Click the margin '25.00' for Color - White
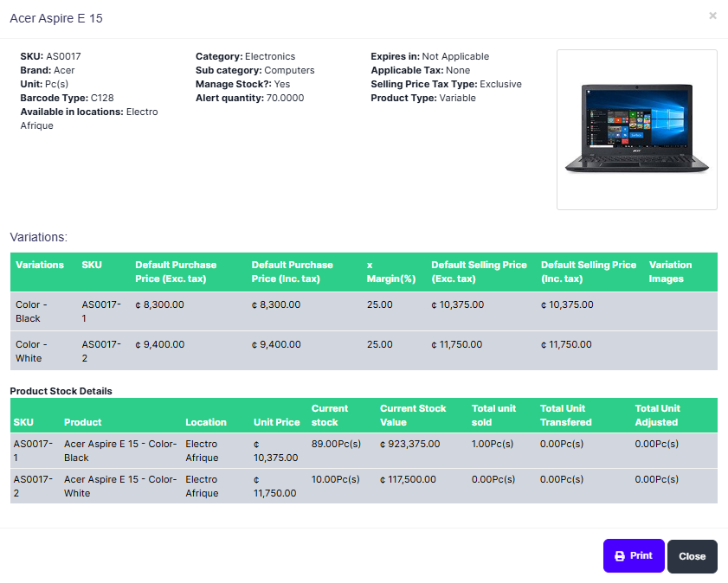This screenshot has height=583, width=728. tap(380, 344)
